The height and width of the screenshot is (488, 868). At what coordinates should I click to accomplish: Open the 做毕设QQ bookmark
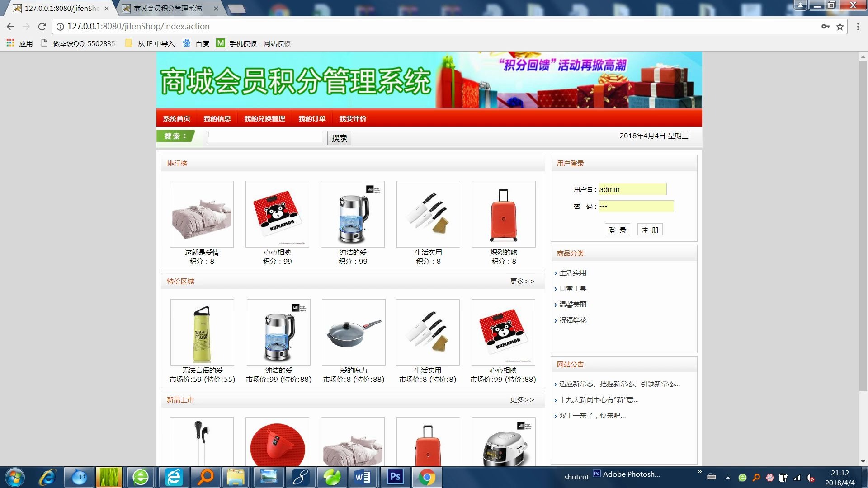(78, 43)
